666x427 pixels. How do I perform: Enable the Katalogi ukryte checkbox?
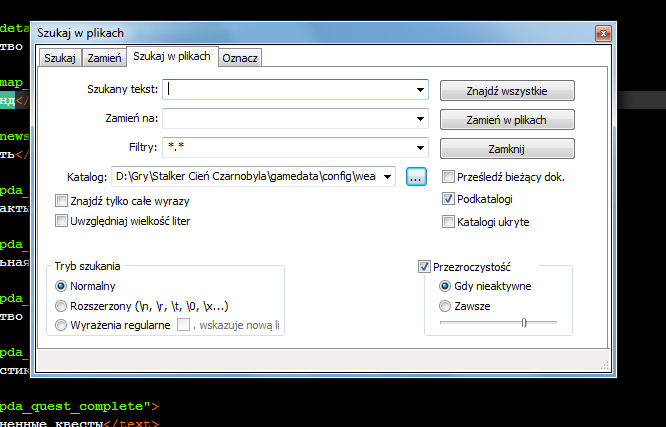(448, 222)
